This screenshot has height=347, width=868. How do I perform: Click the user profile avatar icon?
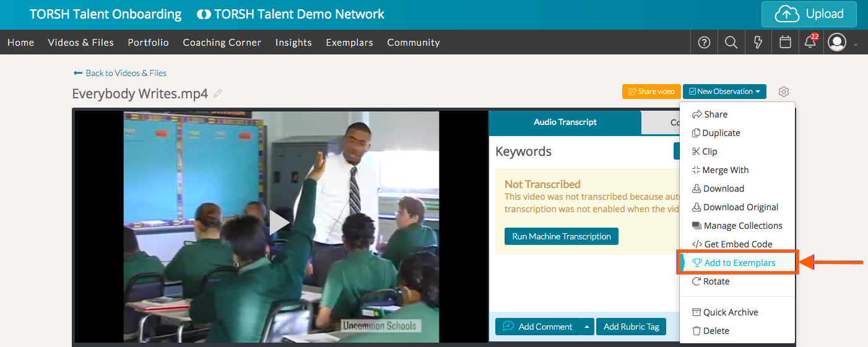pos(837,43)
